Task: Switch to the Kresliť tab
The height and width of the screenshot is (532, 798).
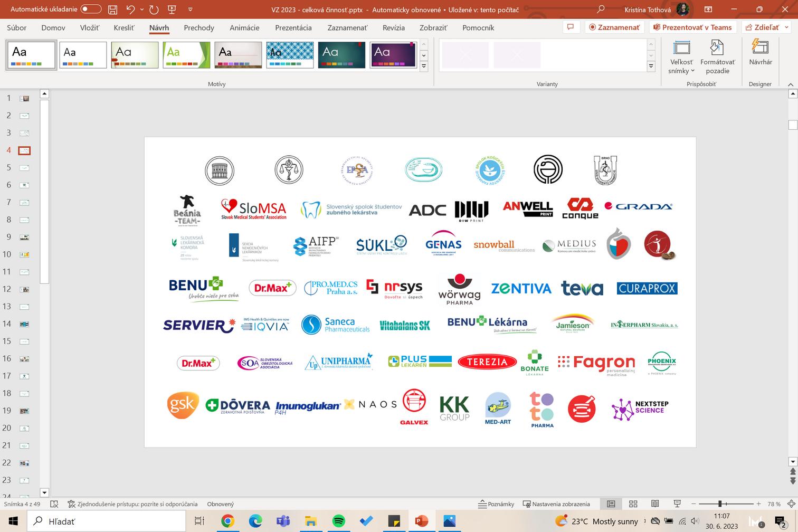Action: 124,27
